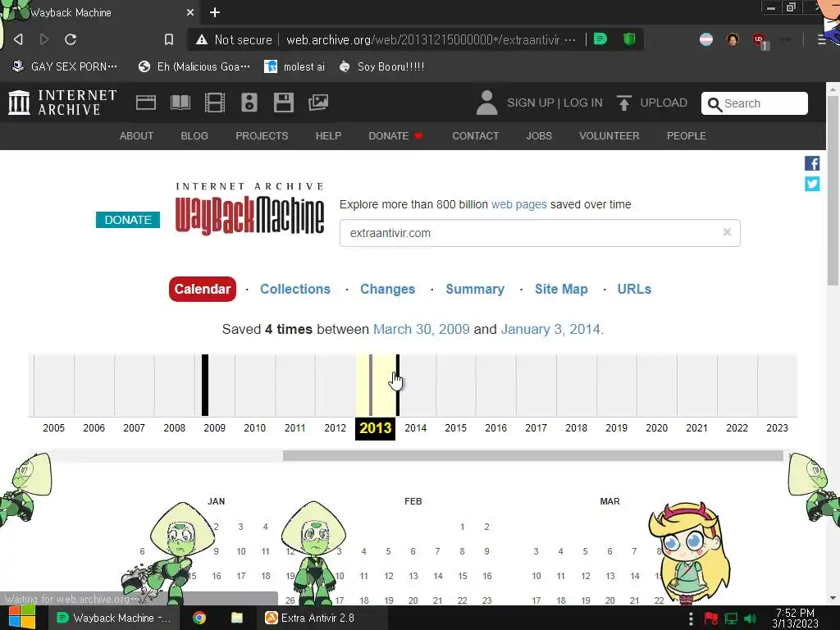Image resolution: width=840 pixels, height=630 pixels.
Task: Switch to the URLs tab
Action: coord(634,289)
